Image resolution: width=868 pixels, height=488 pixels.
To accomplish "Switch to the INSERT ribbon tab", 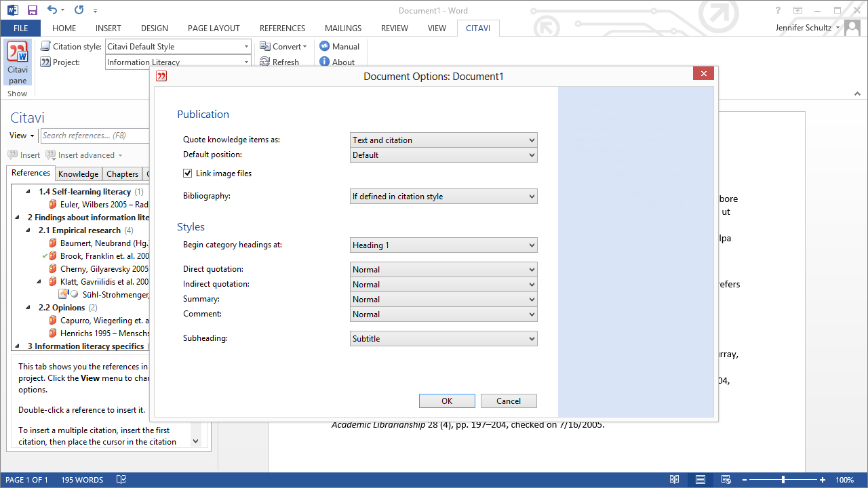I will pos(108,28).
